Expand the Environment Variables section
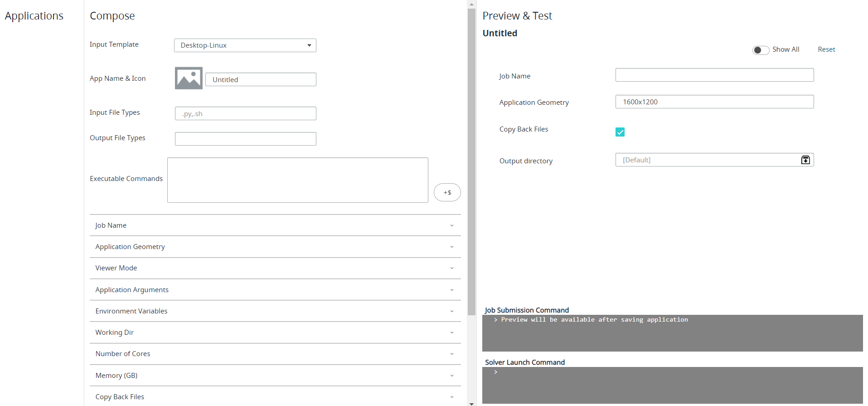 pos(275,311)
